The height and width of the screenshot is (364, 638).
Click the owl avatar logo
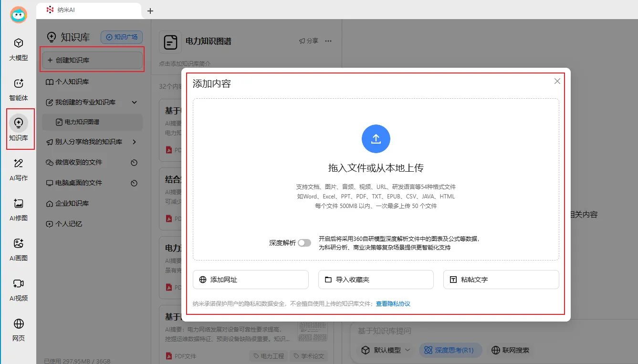pyautogui.click(x=19, y=15)
